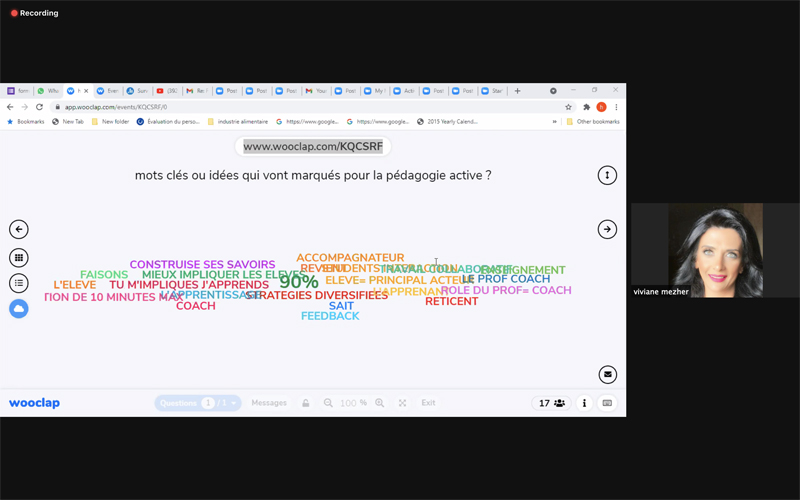Viewport: 800px width, 500px height.
Task: Expand the bookmarks overflow chevron
Action: (x=555, y=122)
